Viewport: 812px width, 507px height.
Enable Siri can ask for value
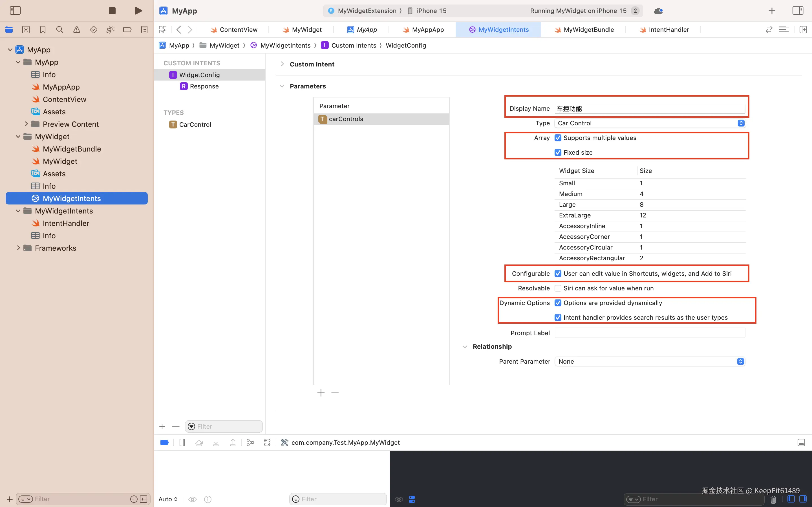coord(558,288)
